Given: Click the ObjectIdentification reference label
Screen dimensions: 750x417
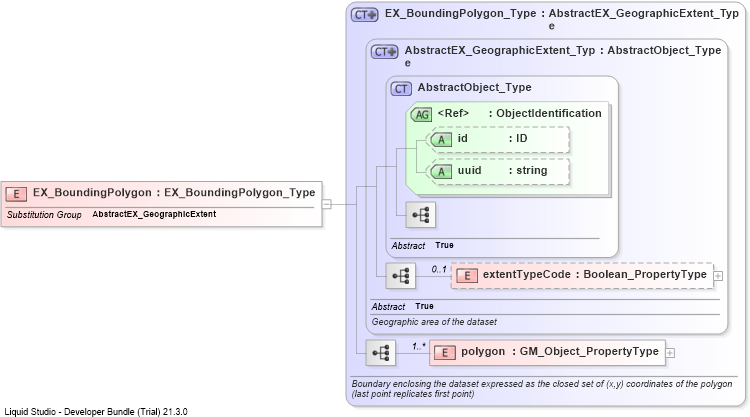Looking at the screenshot, I should click(549, 113).
